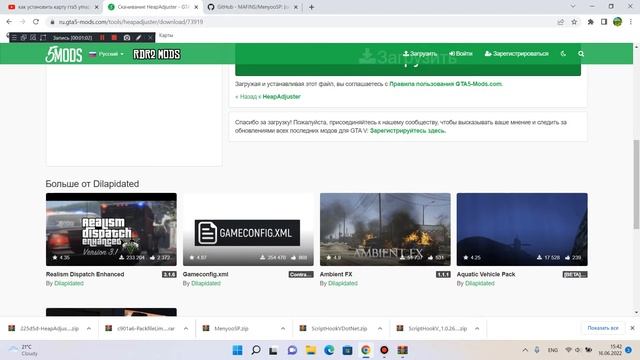Screen dimensions: 640x360
Task: Close the GitHub tab
Action: tap(296, 7)
